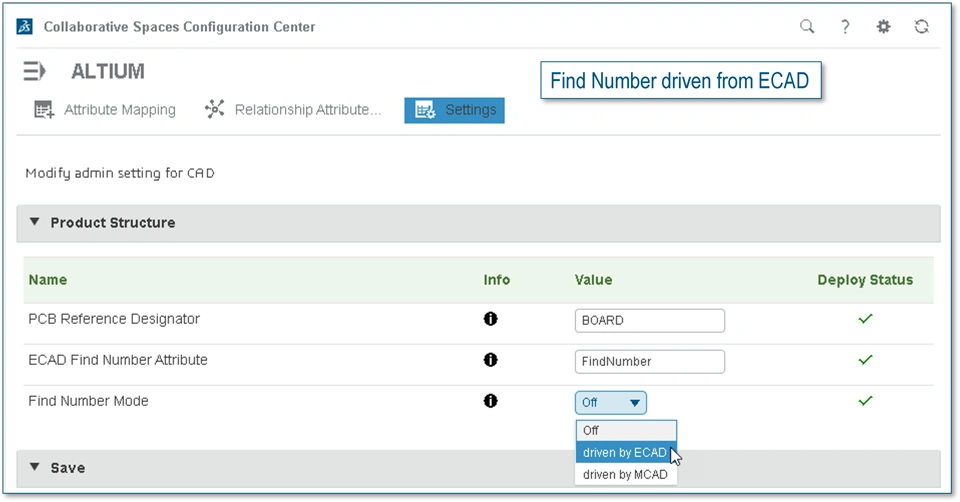Open settings via the gear icon

883,27
